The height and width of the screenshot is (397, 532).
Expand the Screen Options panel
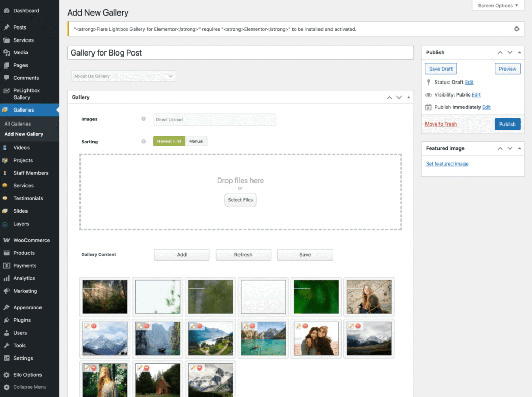tap(498, 6)
